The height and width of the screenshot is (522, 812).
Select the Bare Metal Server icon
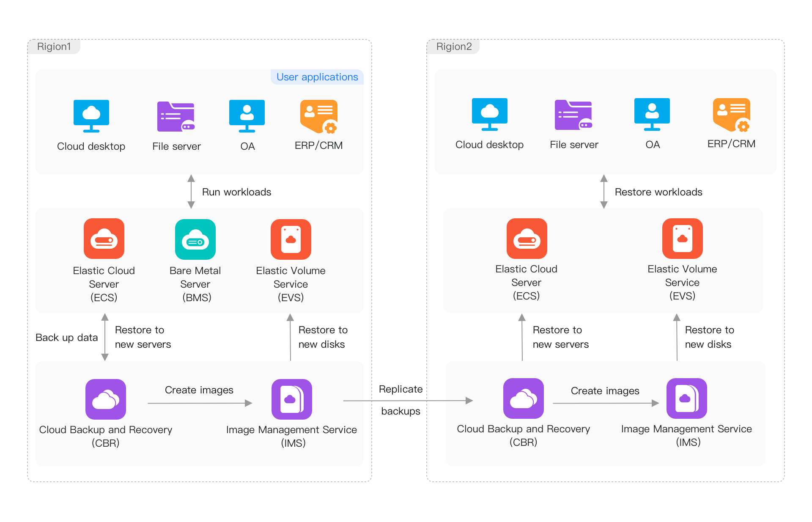click(195, 239)
